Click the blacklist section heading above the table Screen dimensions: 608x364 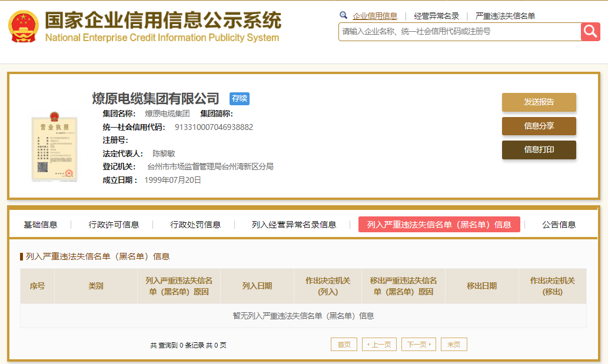point(98,256)
